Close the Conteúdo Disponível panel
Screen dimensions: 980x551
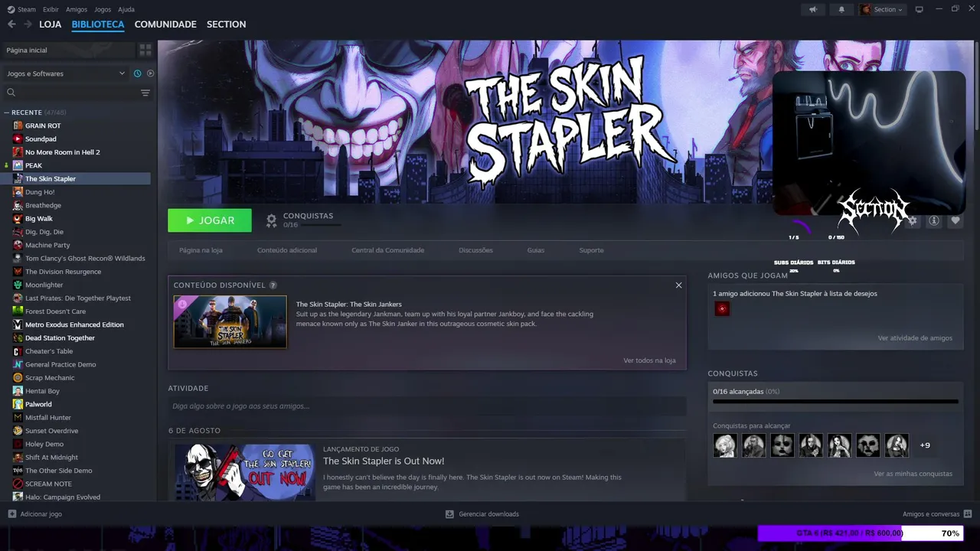coord(678,285)
